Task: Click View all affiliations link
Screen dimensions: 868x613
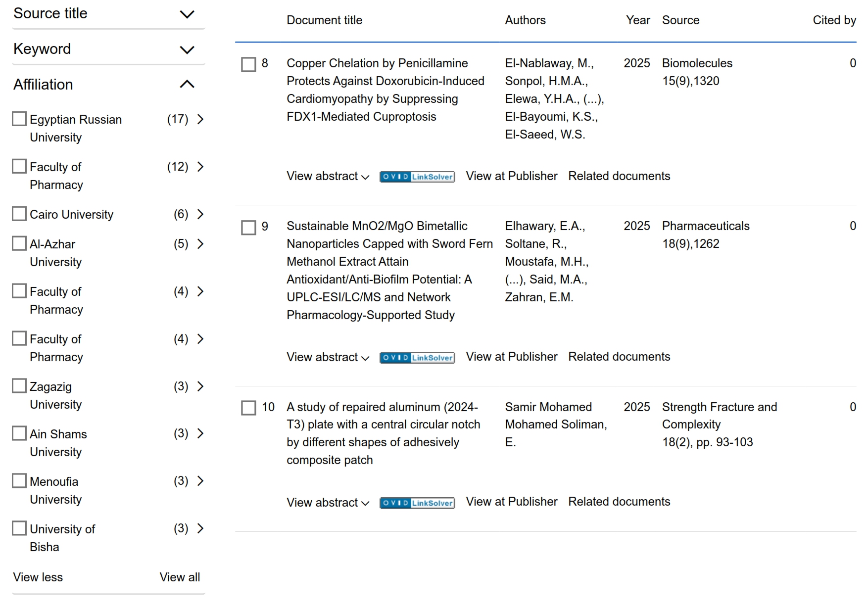Action: pyautogui.click(x=180, y=577)
